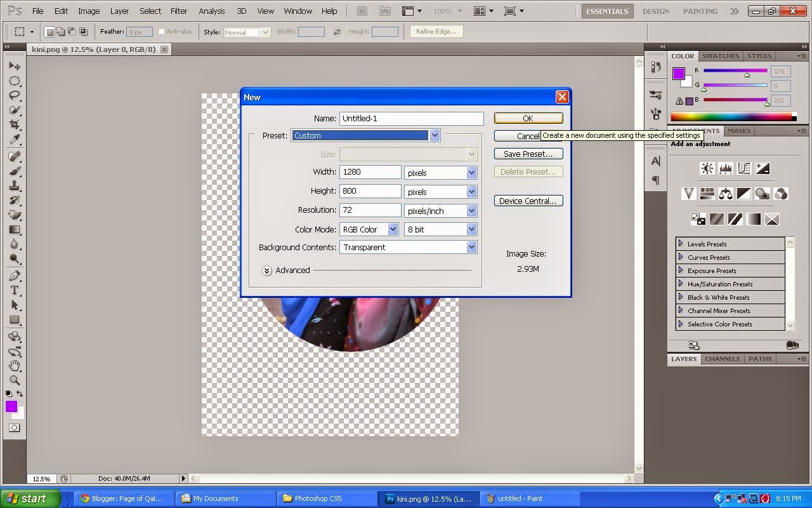Choose New selection mode in options bar

(x=49, y=32)
